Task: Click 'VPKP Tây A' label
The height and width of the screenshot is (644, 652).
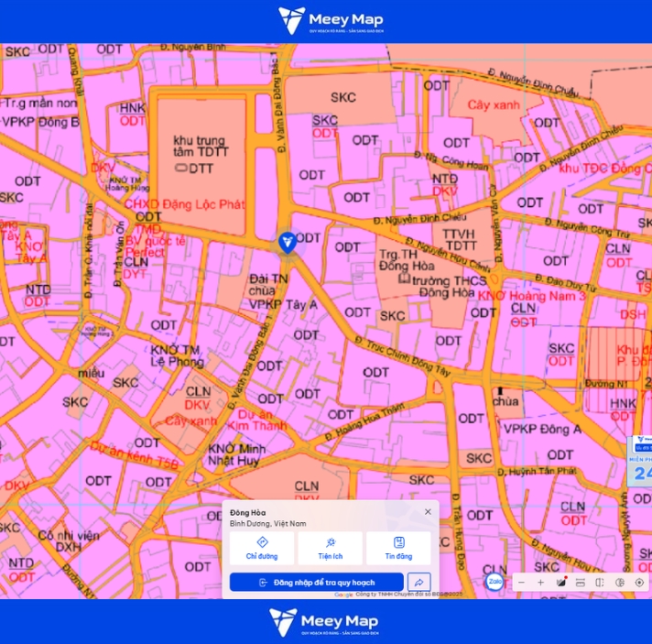Action: pos(283,304)
